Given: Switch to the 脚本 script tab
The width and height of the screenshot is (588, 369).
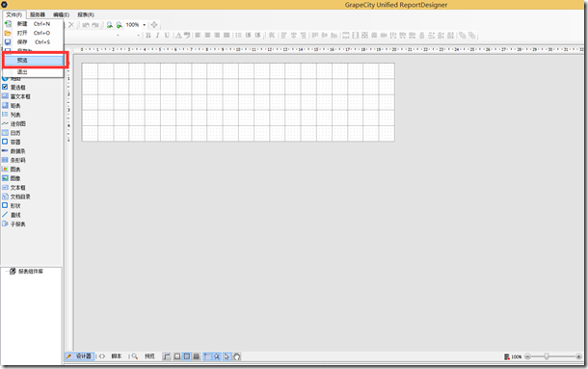Looking at the screenshot, I should pyautogui.click(x=111, y=356).
